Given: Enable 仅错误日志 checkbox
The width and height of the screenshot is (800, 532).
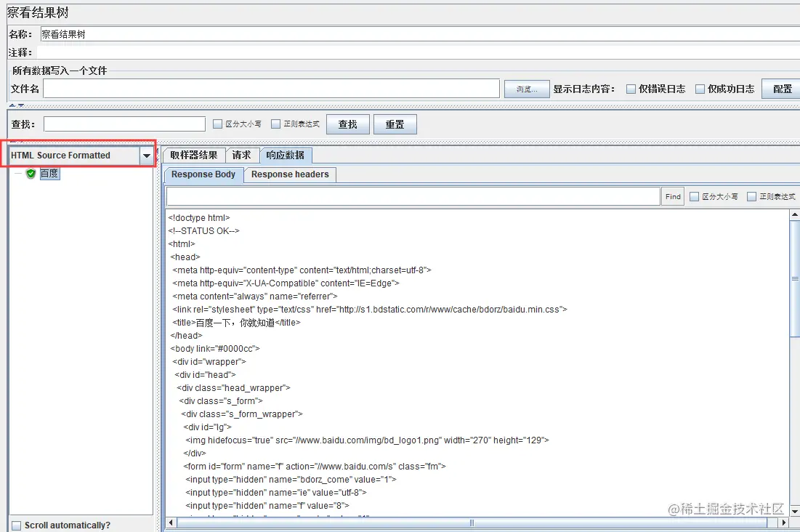Looking at the screenshot, I should (x=631, y=89).
